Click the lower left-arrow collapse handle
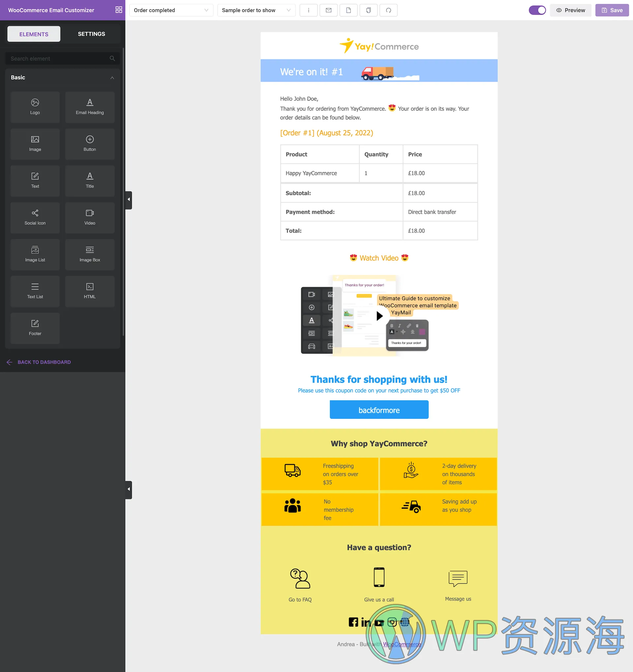This screenshot has height=672, width=633. [129, 490]
